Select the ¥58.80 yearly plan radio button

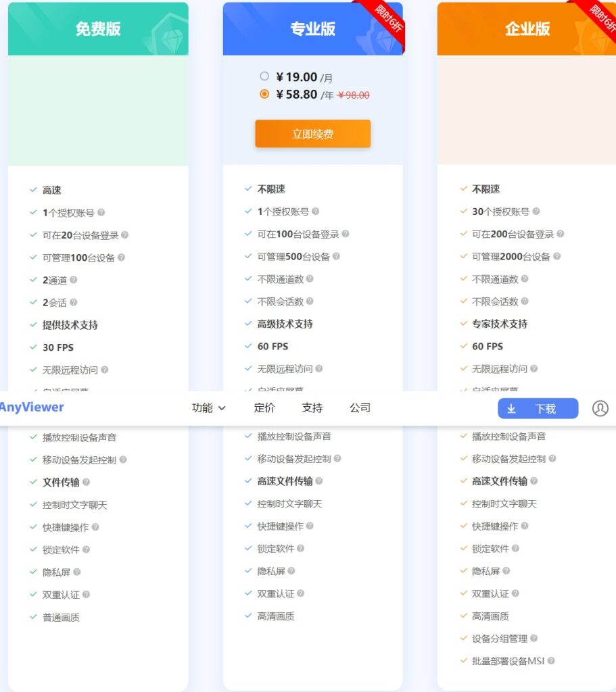[264, 94]
